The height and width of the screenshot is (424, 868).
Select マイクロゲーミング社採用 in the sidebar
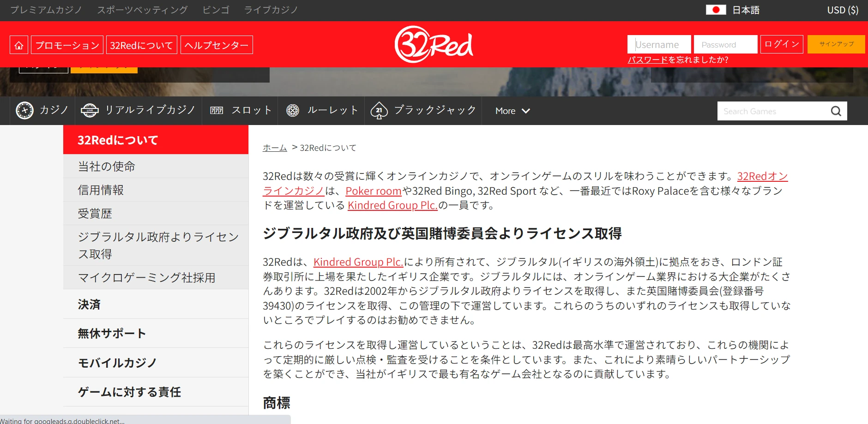pos(156,278)
